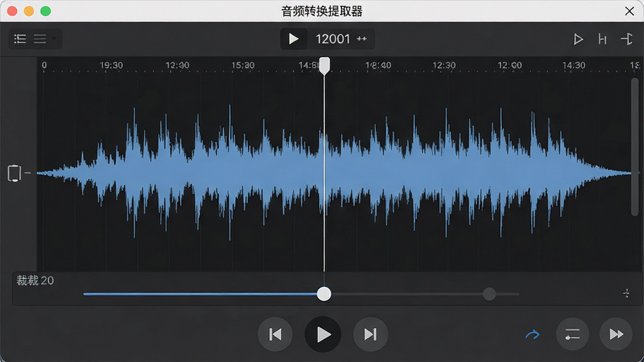Screen dimensions: 644x362
Task: Click the blue audio waveform
Action: pyautogui.click(x=334, y=173)
